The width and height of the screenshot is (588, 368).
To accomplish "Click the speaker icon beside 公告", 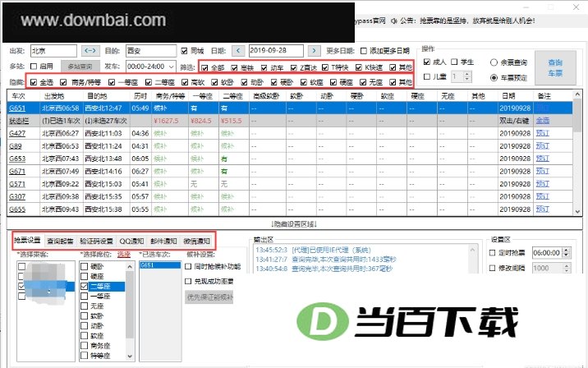I will tap(393, 21).
